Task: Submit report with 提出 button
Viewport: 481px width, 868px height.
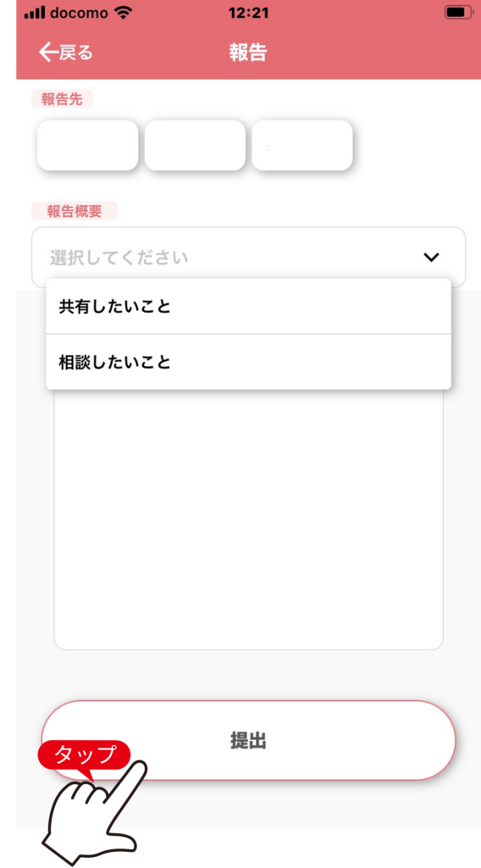Action: pyautogui.click(x=248, y=740)
